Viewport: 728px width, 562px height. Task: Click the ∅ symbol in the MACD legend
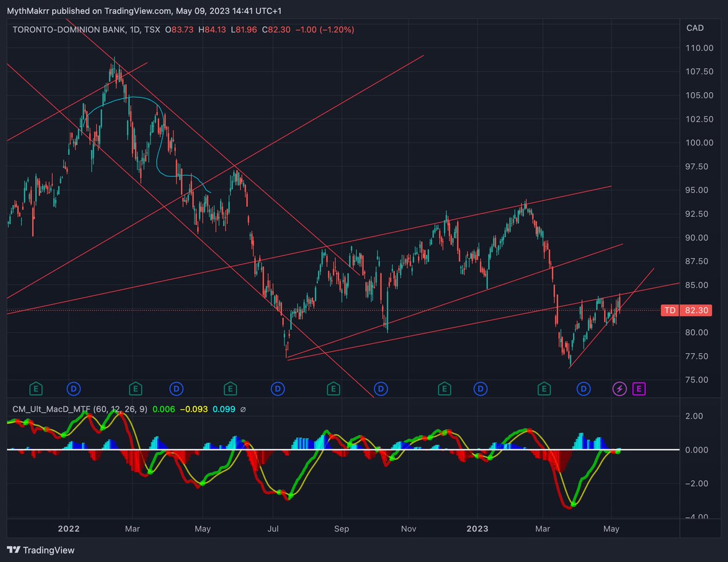243,409
